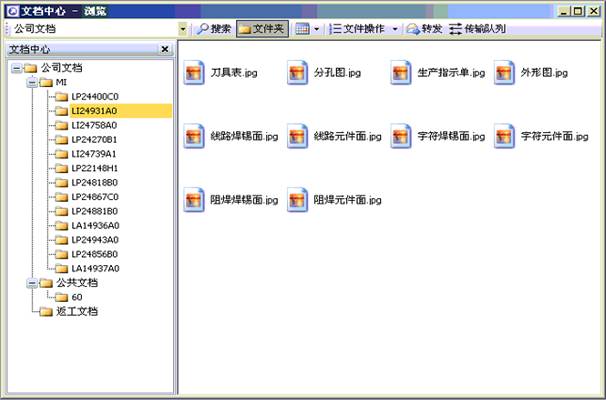Click the 公司文档 address field
Image resolution: width=606 pixels, height=400 pixels.
tap(95, 29)
